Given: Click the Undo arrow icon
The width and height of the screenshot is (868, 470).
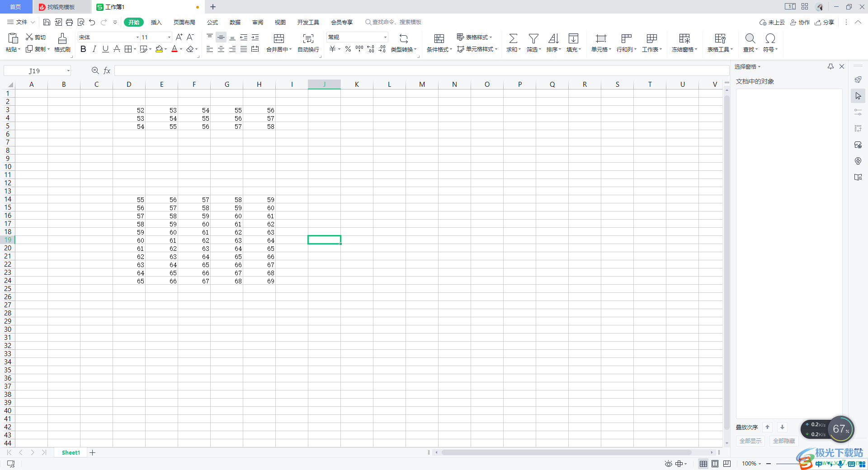Looking at the screenshot, I should (x=92, y=22).
